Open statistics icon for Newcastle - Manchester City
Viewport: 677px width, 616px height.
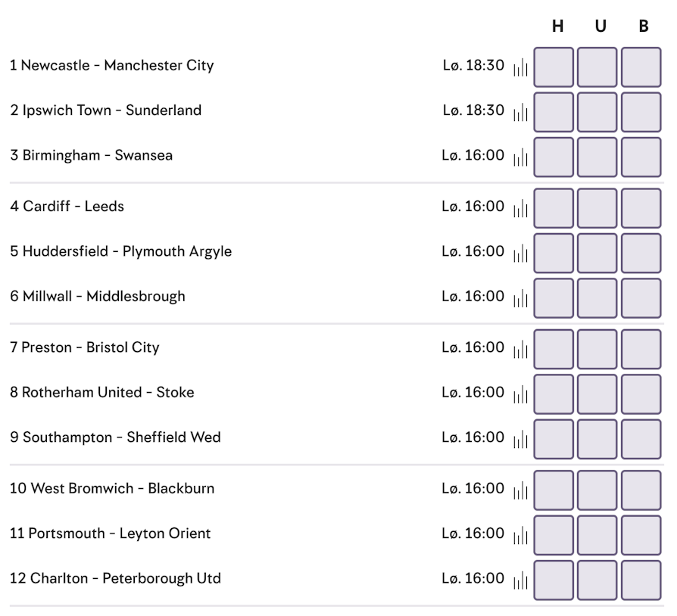coord(520,67)
